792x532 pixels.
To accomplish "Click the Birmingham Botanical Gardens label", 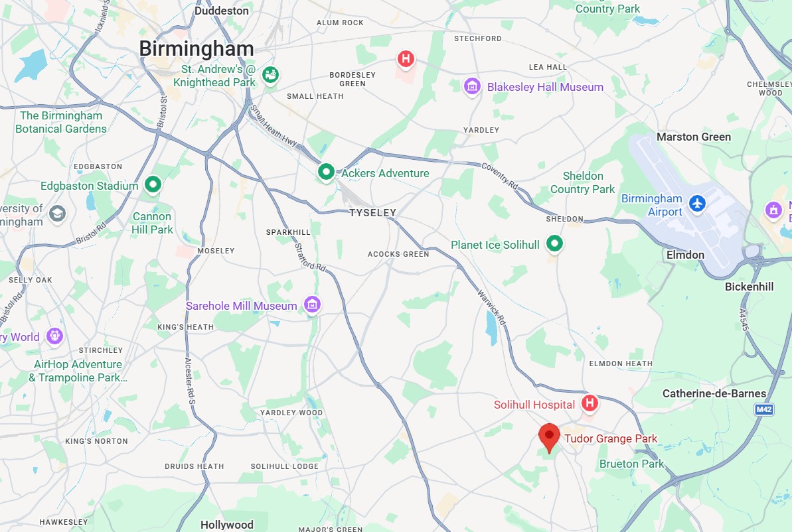I will tap(61, 122).
